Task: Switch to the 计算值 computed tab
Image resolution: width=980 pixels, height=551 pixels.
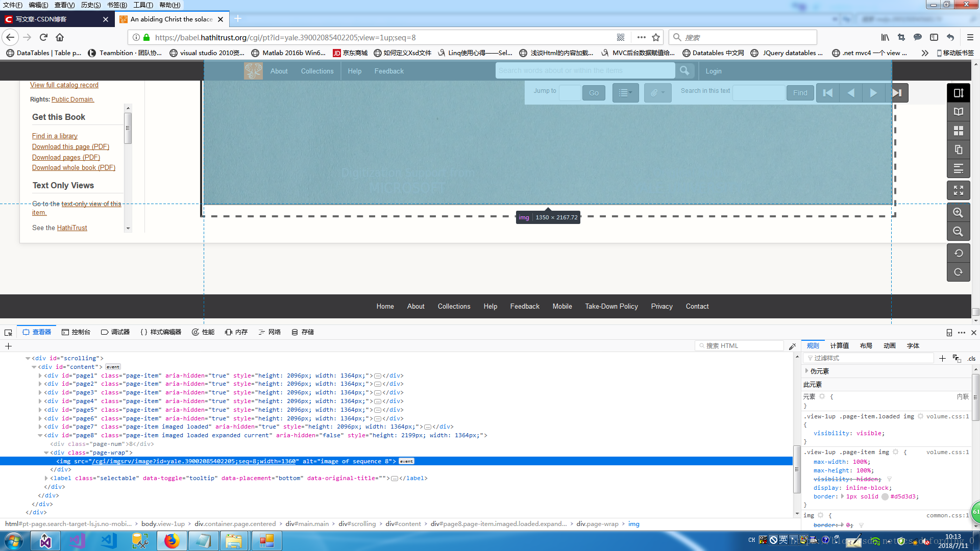Action: [839, 346]
